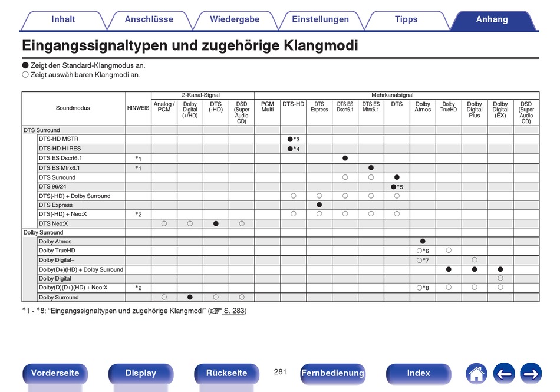
Task: Click the back arrow icon
Action: point(504,374)
